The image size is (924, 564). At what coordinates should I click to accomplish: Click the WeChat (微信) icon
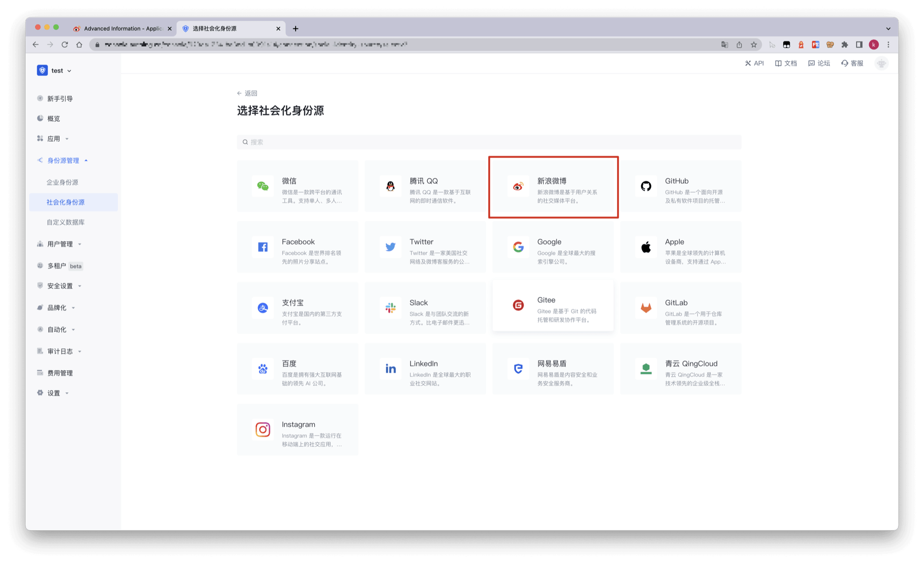tap(263, 186)
